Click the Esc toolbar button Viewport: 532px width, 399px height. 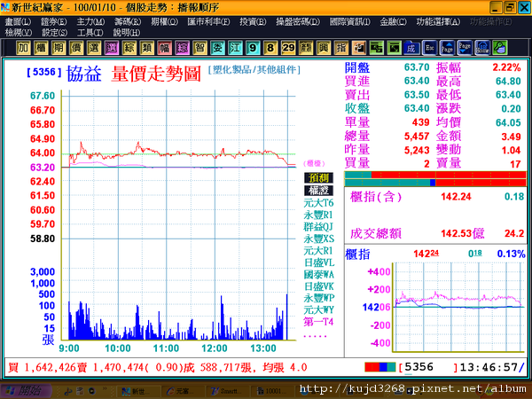429,48
